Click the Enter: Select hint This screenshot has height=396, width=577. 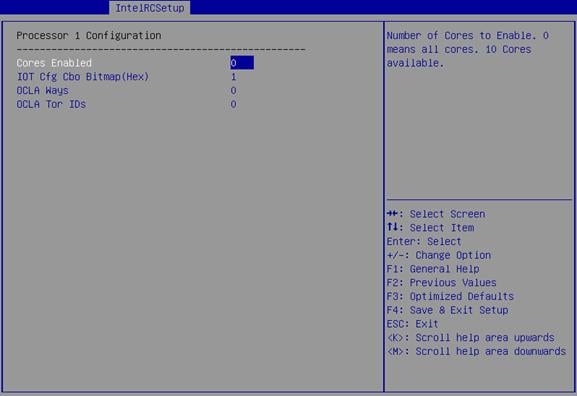pyautogui.click(x=424, y=241)
